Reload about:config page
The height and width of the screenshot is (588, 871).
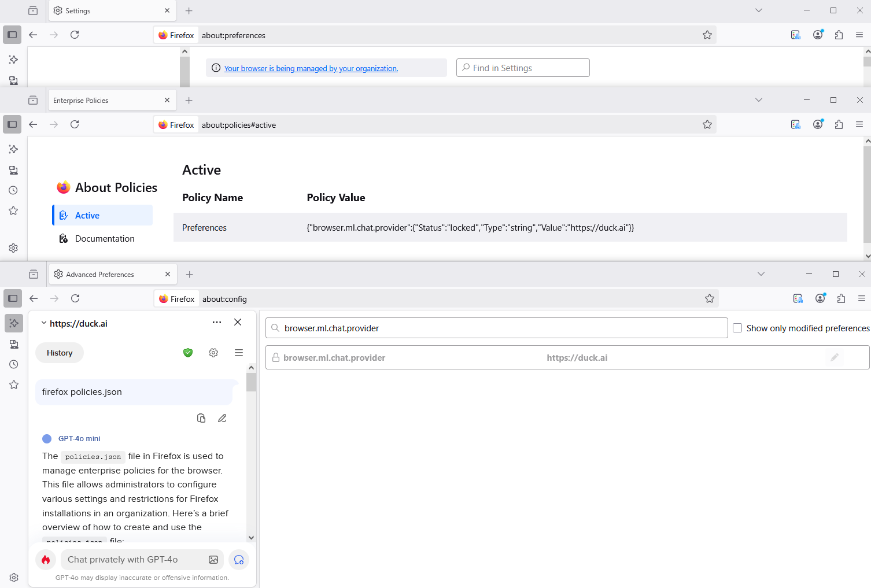[75, 298]
